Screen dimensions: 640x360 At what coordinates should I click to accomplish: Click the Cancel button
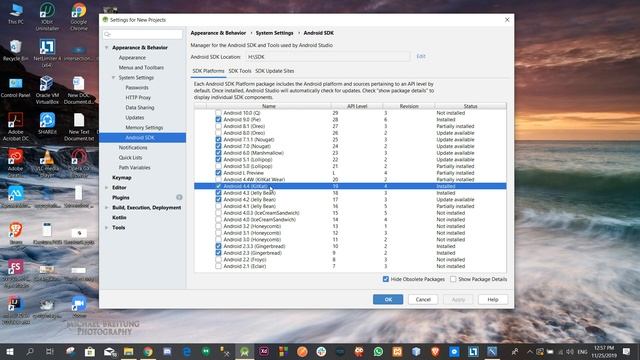[423, 300]
